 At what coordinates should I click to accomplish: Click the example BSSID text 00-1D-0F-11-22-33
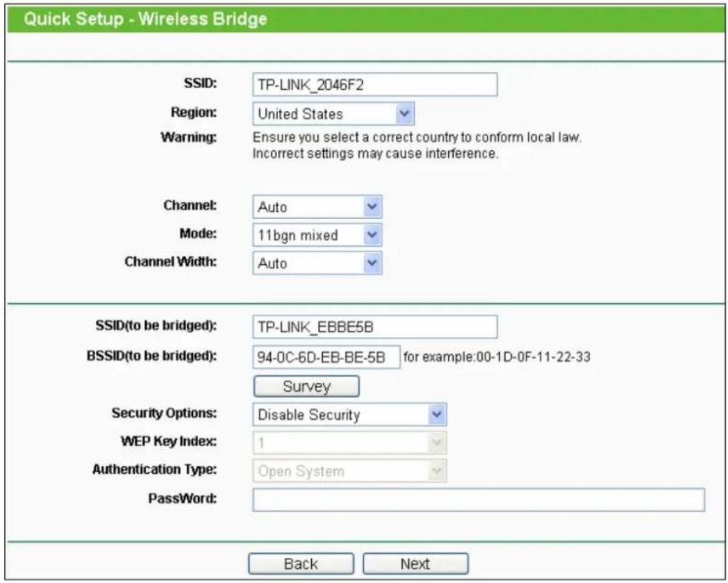[x=533, y=356]
